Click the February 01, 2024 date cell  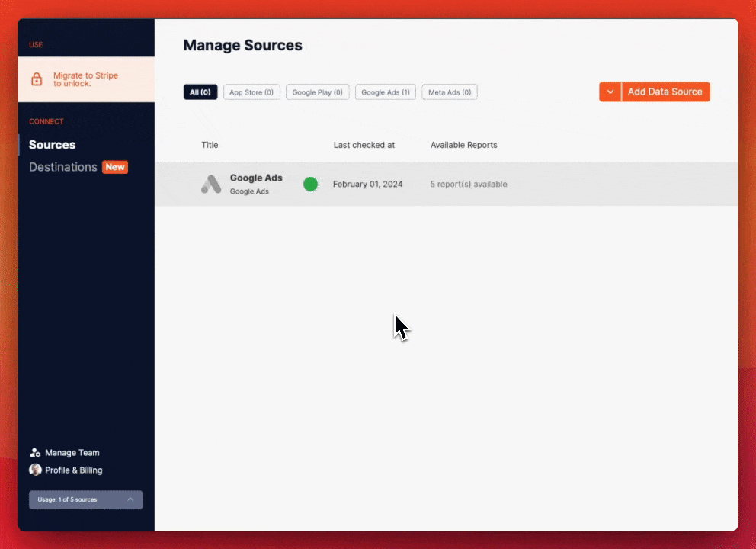click(x=367, y=184)
